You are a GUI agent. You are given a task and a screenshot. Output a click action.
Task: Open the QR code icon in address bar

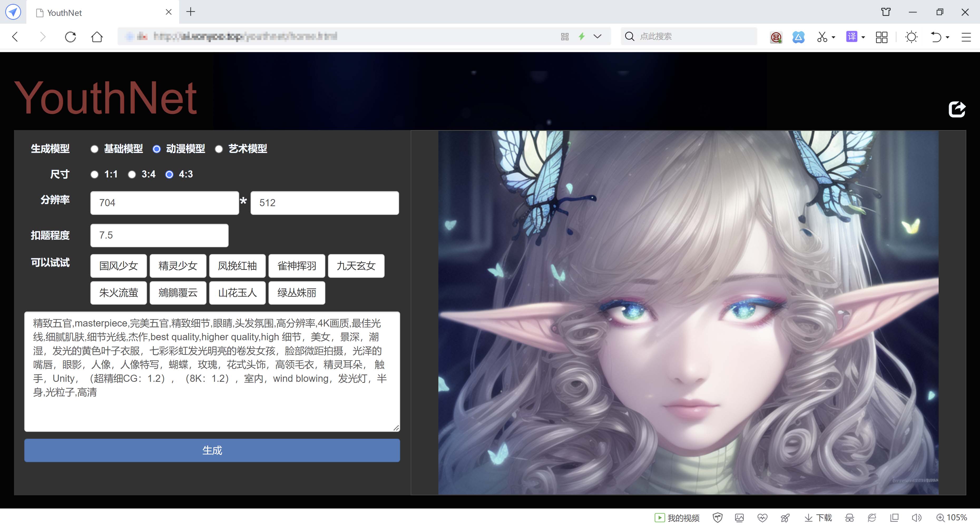click(x=565, y=37)
